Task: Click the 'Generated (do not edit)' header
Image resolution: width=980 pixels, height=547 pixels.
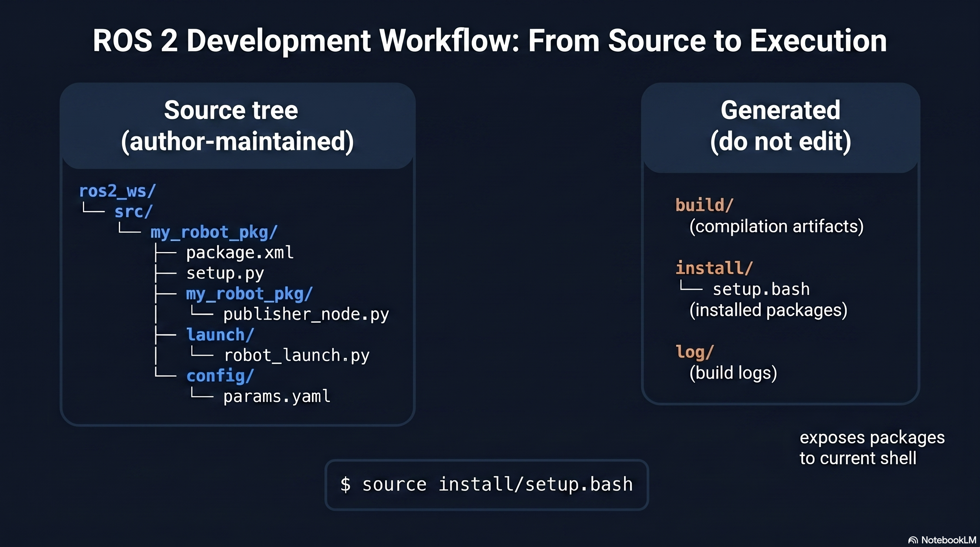Action: (x=780, y=127)
